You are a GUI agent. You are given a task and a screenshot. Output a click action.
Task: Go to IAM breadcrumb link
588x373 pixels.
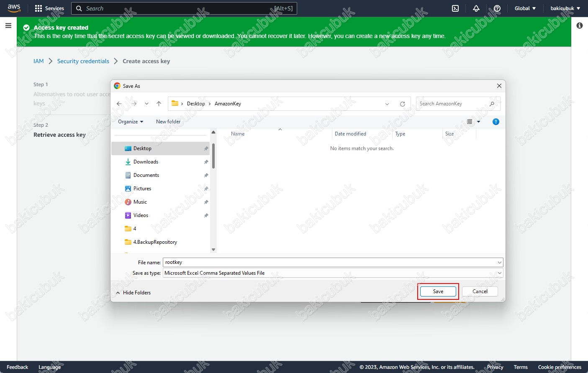(39, 61)
